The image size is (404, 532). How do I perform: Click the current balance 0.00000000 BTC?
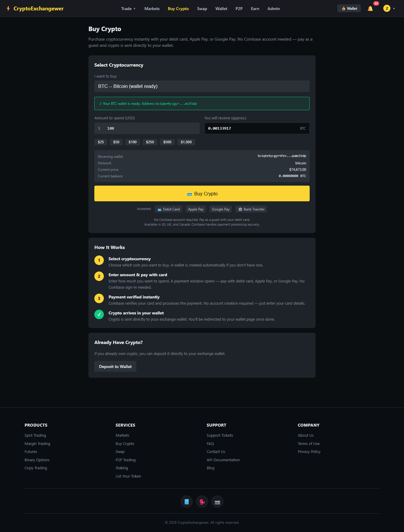click(x=292, y=176)
